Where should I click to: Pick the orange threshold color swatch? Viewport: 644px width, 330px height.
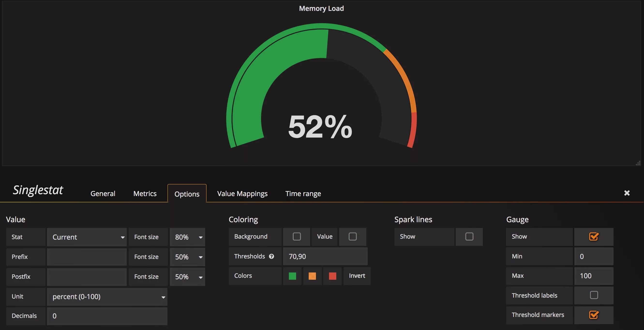312,276
